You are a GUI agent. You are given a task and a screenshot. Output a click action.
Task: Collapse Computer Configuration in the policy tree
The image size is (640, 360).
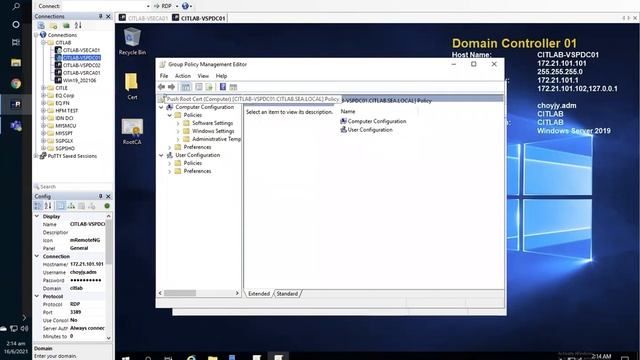[161, 107]
